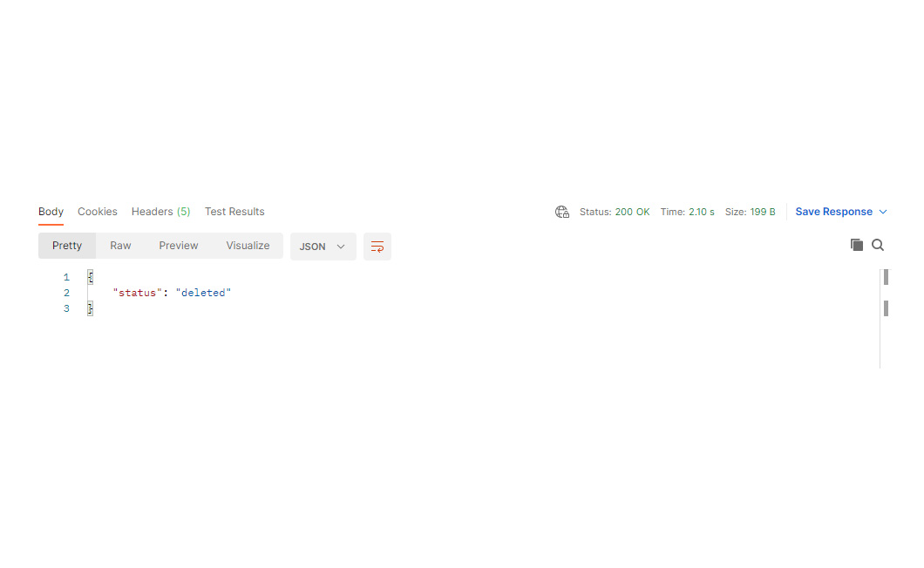Expand the Save Response chevron menu

click(x=883, y=212)
